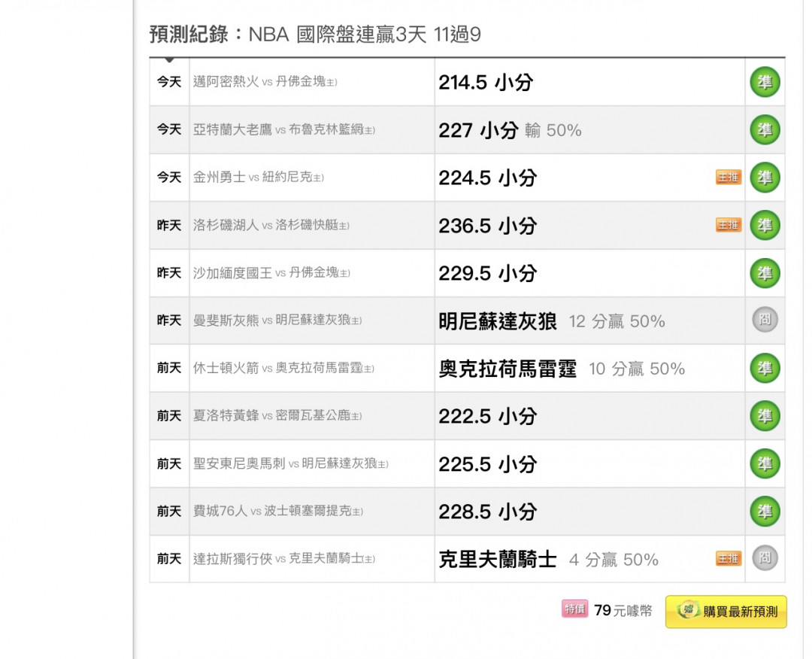Open 聖安東尼奧馬刺 vs 明尼蘇達灰狼 matchup

pos(290,464)
